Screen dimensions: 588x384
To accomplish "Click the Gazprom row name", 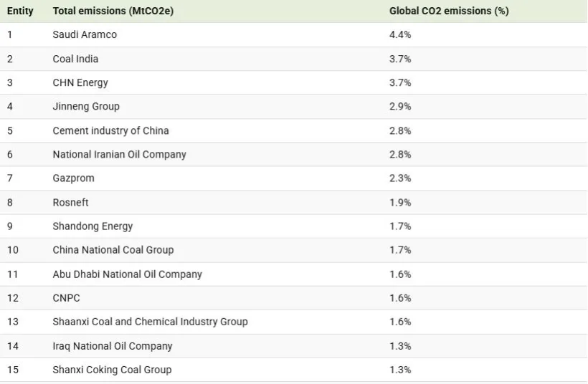I will [x=73, y=178].
